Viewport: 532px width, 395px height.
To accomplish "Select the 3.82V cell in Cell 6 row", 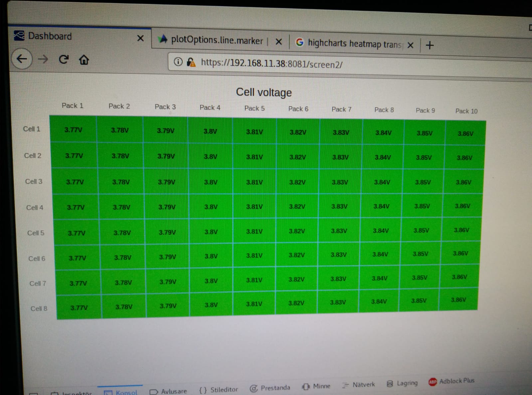I will coord(296,255).
